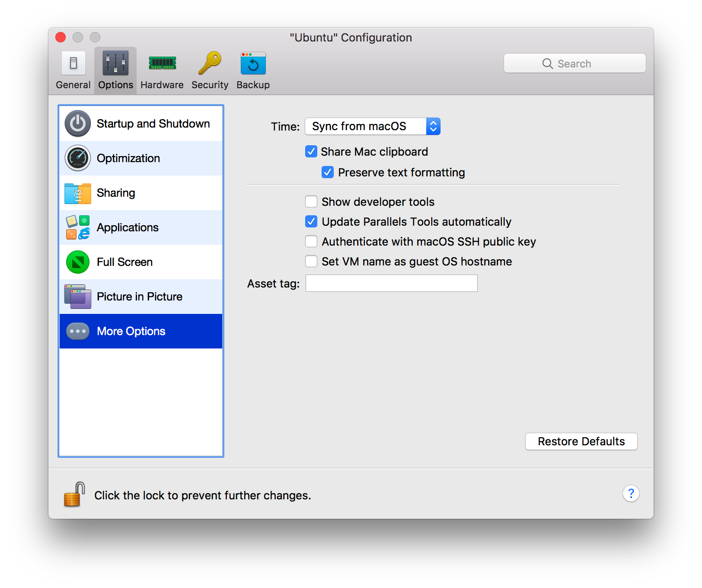Click the Applications icon in sidebar

(78, 227)
